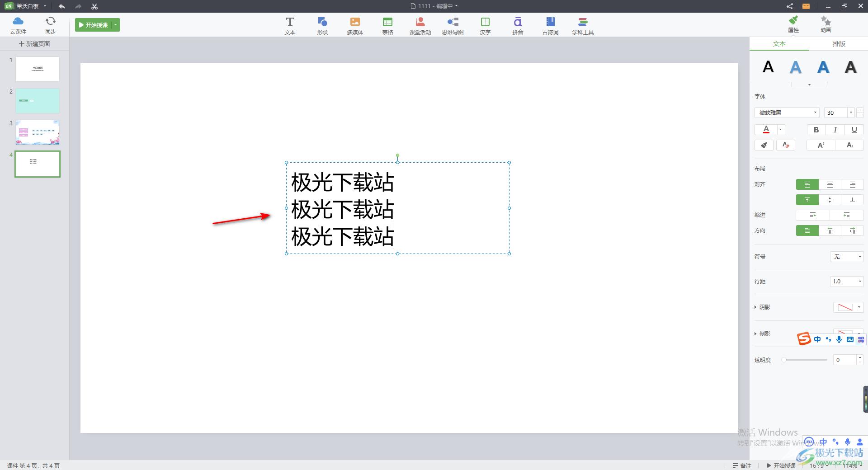Open the 符号 bullet symbol dropdown
This screenshot has width=868, height=470.
(847, 257)
